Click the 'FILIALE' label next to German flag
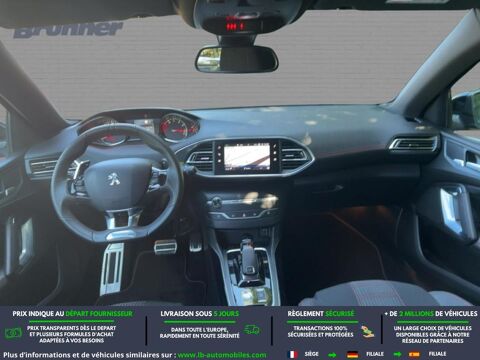 (375, 354)
